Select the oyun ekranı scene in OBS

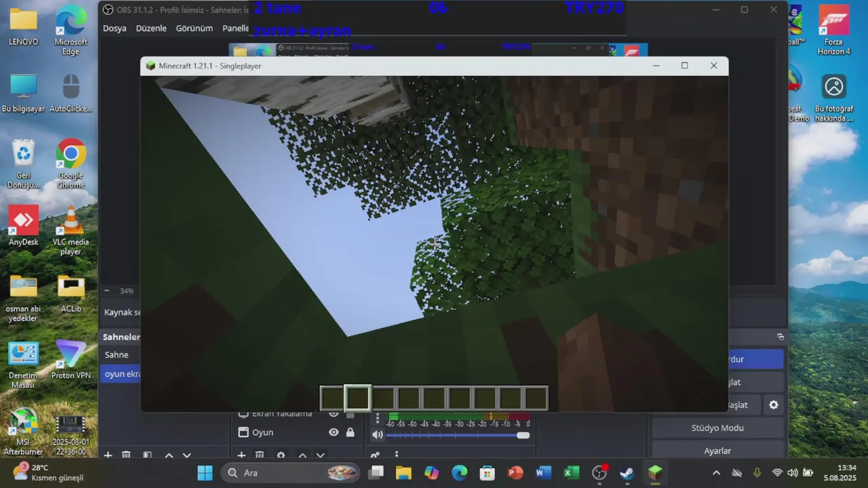click(x=120, y=373)
